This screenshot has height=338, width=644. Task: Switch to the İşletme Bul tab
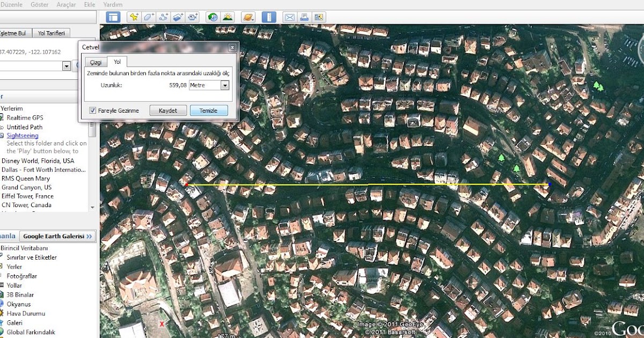(x=14, y=33)
